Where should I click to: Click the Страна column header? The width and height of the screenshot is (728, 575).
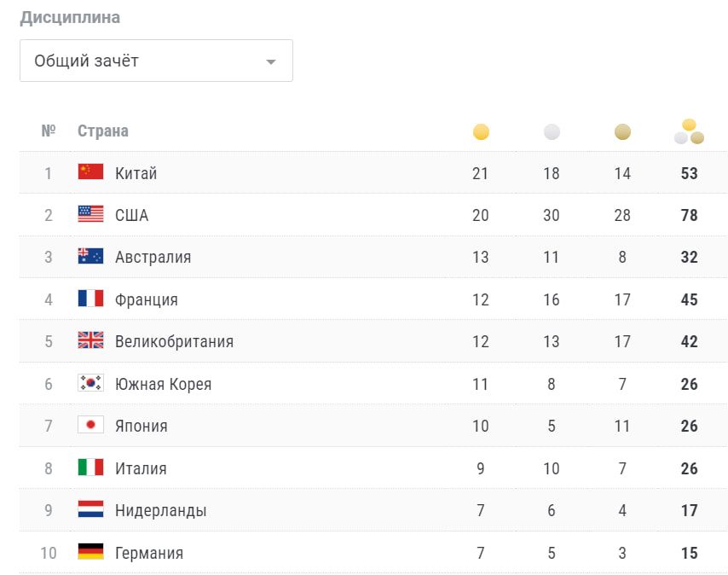(x=103, y=131)
